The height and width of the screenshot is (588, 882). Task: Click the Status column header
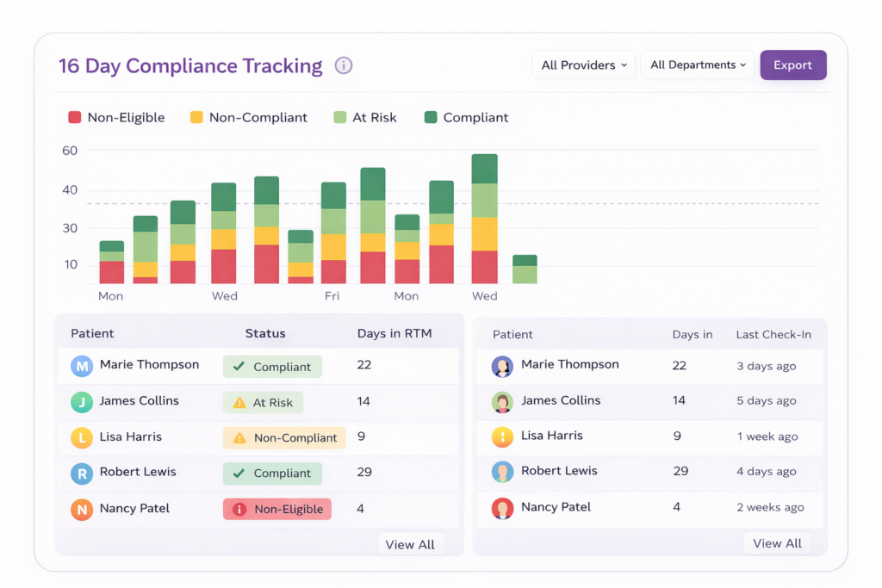click(264, 333)
